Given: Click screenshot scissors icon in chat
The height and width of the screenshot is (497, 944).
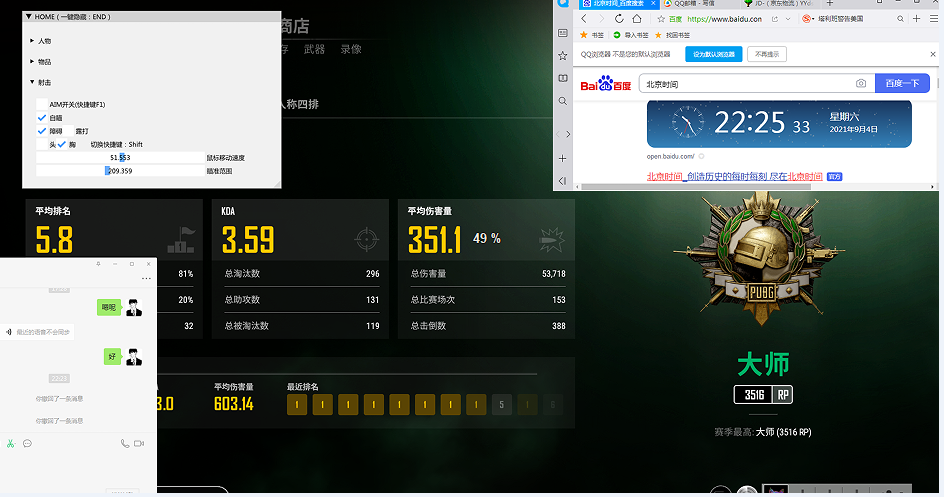Looking at the screenshot, I should 10,443.
